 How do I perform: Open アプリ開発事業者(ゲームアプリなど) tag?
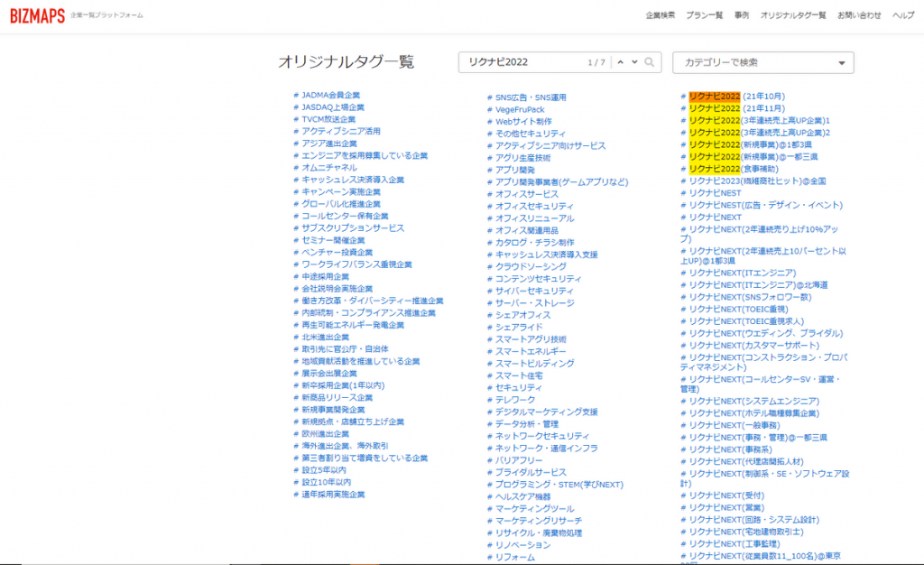tap(561, 182)
